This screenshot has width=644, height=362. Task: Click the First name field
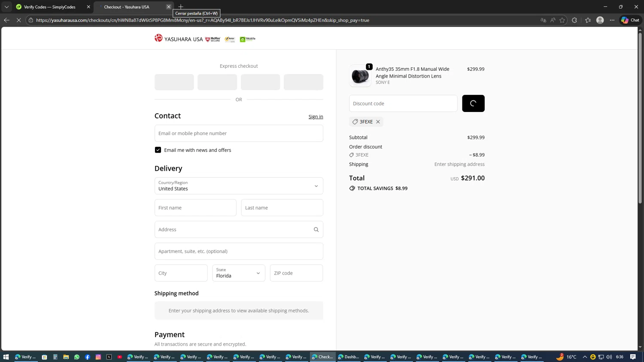195,208
